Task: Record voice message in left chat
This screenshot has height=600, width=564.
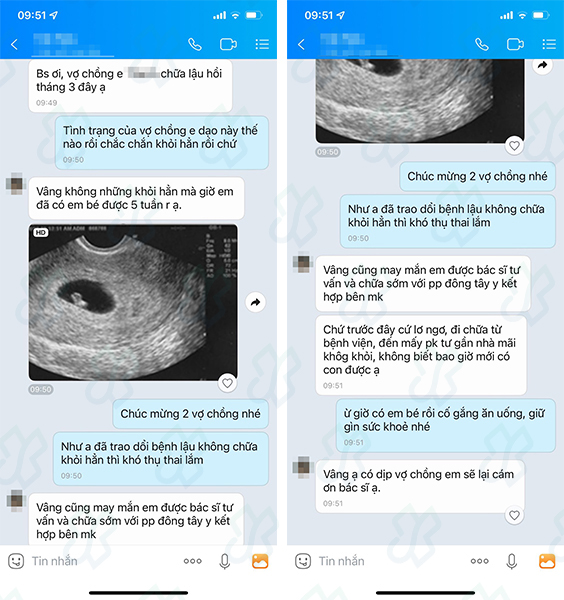Action: (225, 561)
